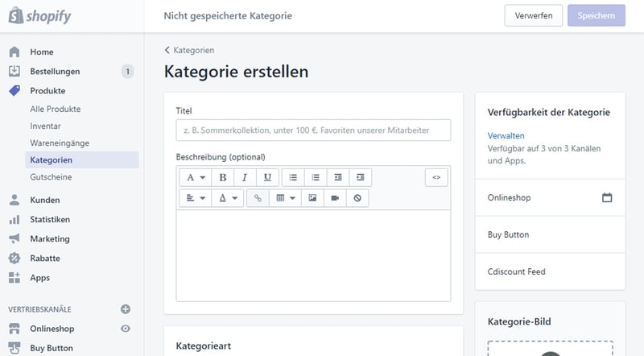Insert a bulleted list in description
The height and width of the screenshot is (356, 644).
(x=293, y=177)
